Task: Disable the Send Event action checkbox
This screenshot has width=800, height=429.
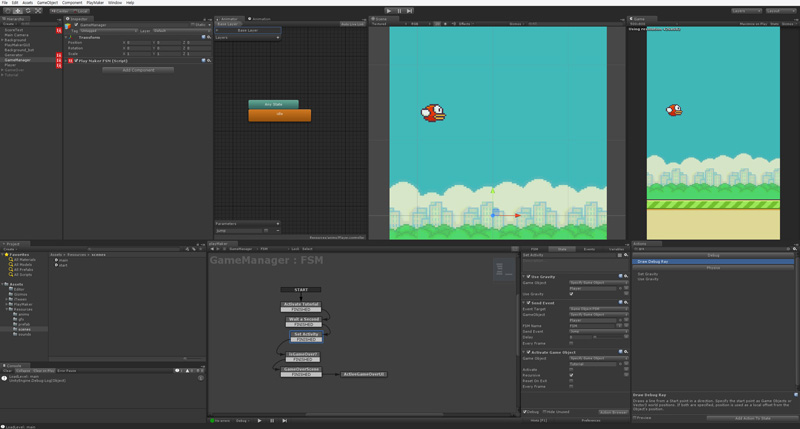Action: [x=528, y=302]
